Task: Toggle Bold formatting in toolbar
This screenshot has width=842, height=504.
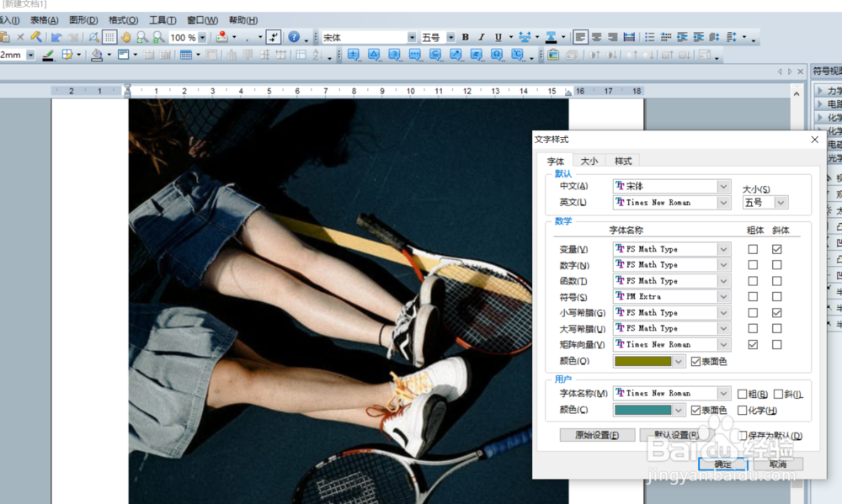Action: 465,37
